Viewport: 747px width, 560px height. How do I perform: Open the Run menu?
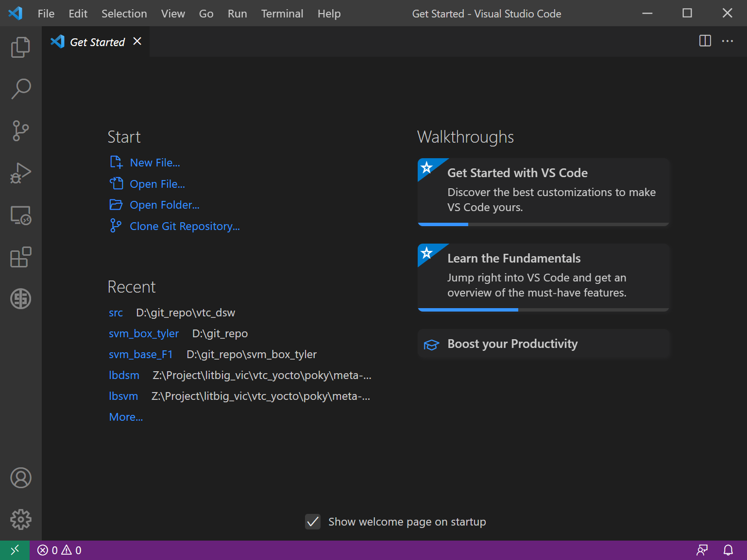(238, 14)
